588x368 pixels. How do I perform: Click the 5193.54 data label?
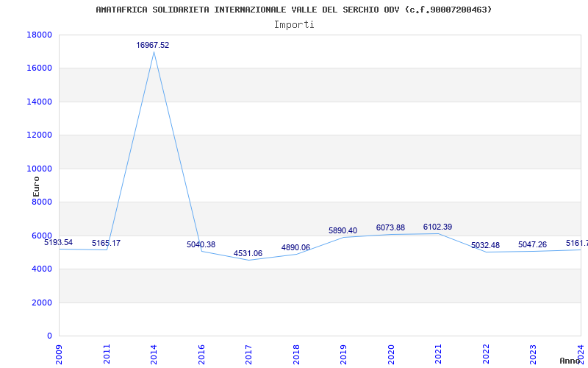click(x=58, y=243)
